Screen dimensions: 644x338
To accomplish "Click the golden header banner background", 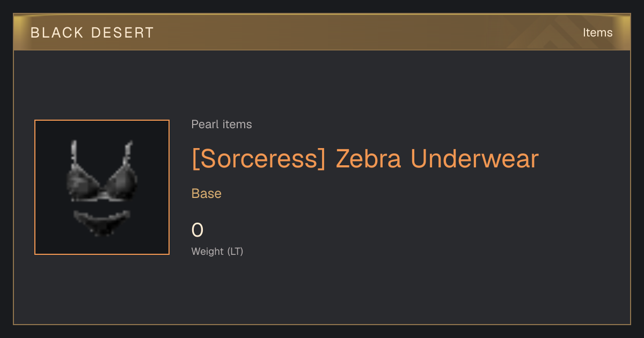I will pyautogui.click(x=322, y=32).
